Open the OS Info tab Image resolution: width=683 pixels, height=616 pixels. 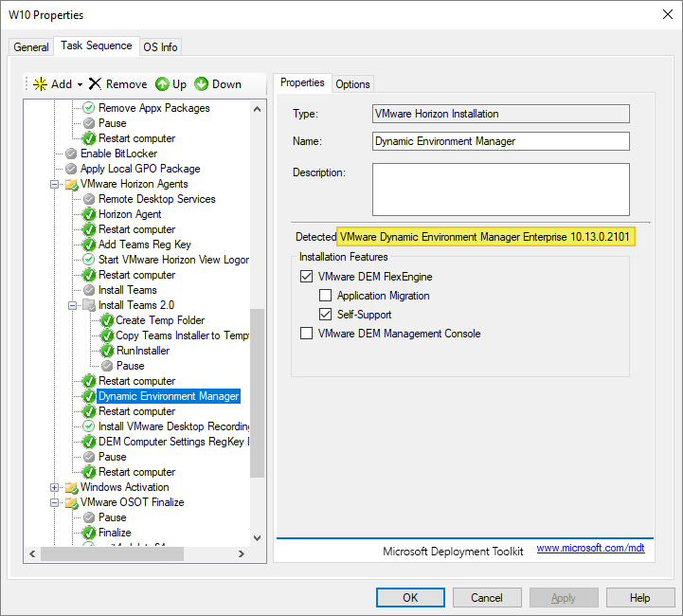(x=160, y=47)
